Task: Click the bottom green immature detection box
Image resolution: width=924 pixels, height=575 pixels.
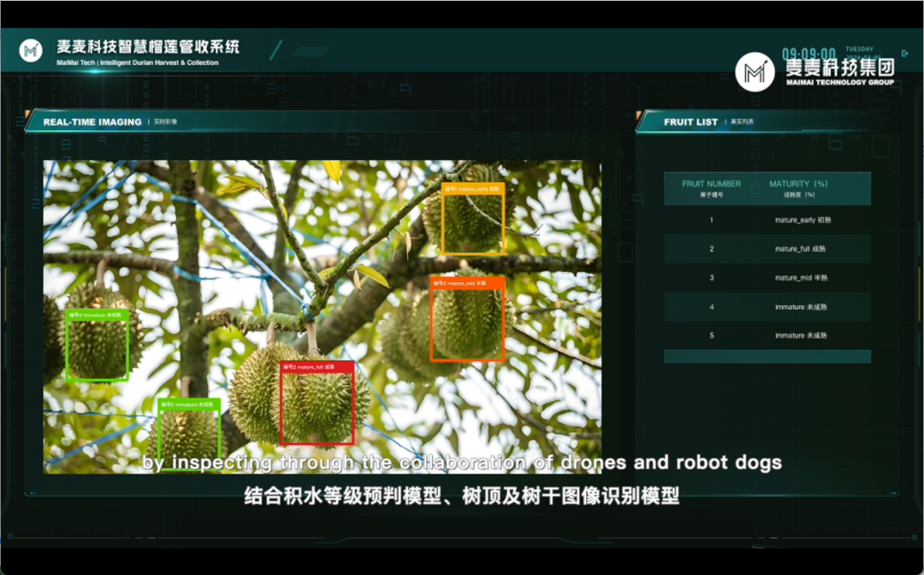Action: coord(188,434)
